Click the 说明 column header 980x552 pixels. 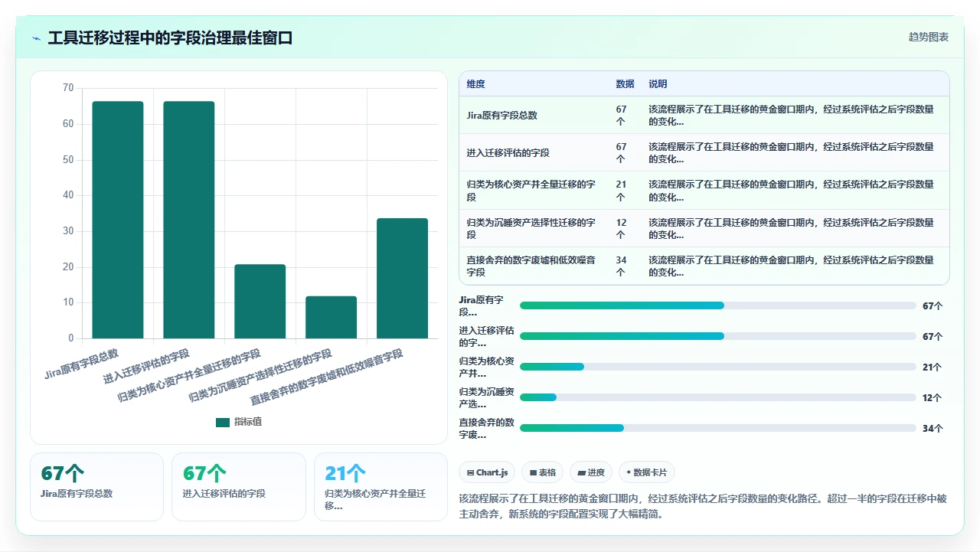coord(658,84)
